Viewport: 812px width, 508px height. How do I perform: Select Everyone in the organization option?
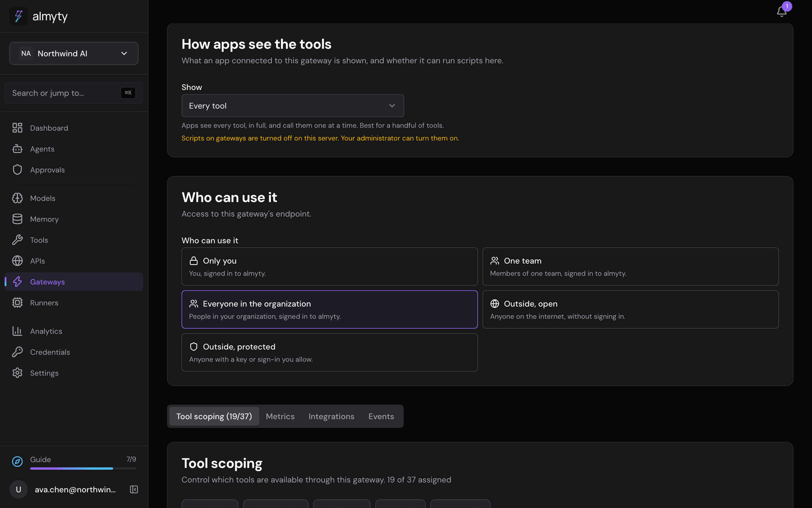[x=329, y=309]
